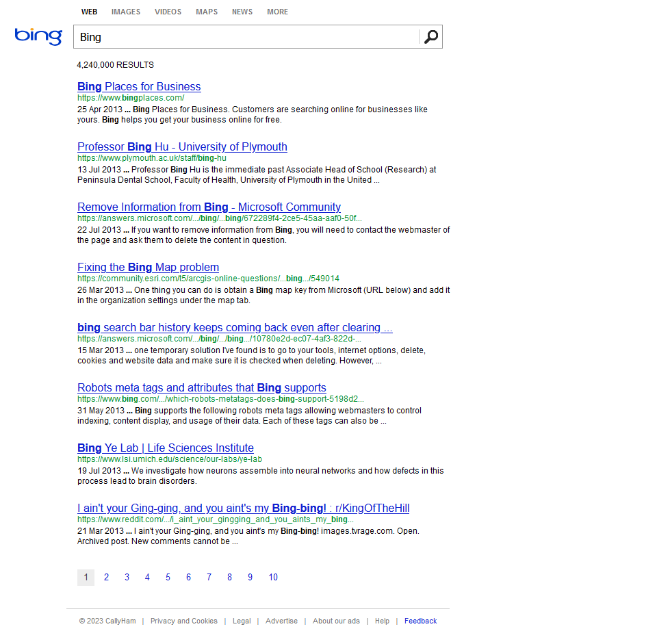Viewport: 657px width, 644px height.
Task: Go to results page 9
Action: pyautogui.click(x=250, y=578)
